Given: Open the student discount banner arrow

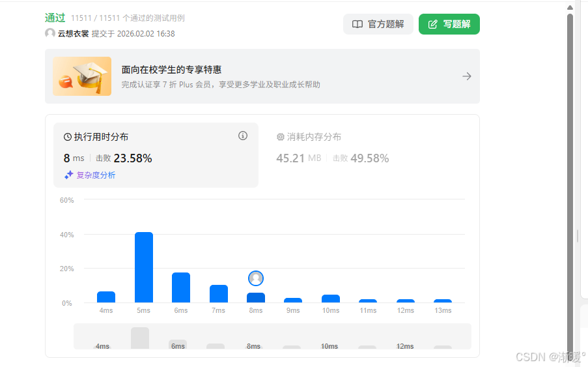Looking at the screenshot, I should click(466, 76).
